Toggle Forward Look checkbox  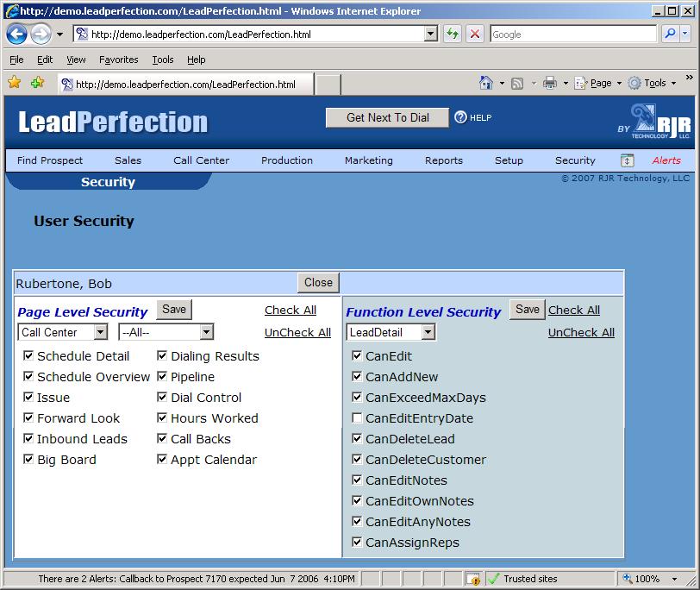28,417
